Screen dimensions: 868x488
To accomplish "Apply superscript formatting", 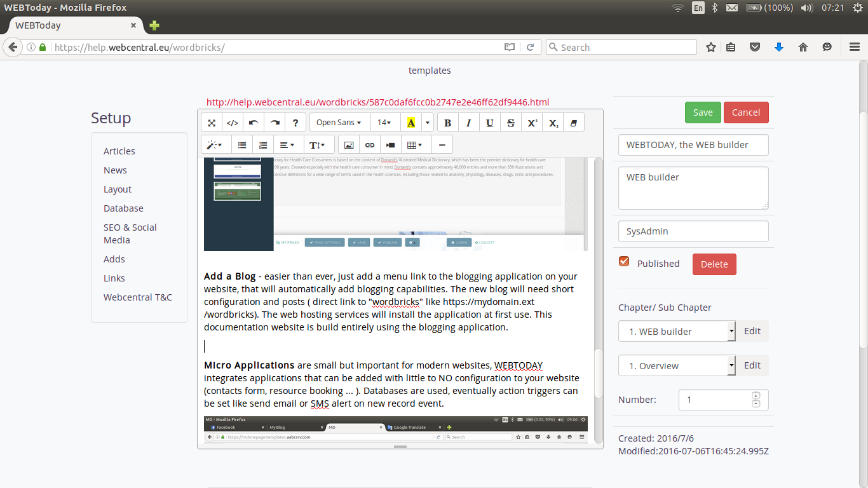I will click(532, 123).
